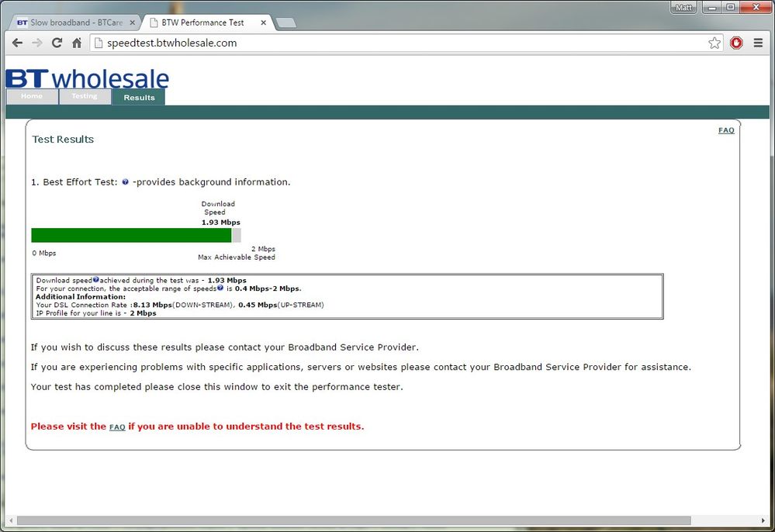Click the '1.93 Mbps' value above the bar
This screenshot has height=532, width=775.
[220, 223]
